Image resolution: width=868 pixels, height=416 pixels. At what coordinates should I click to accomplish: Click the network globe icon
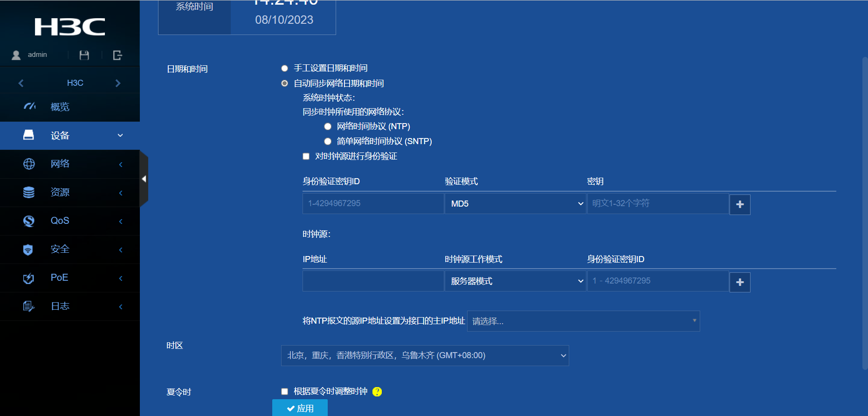29,164
